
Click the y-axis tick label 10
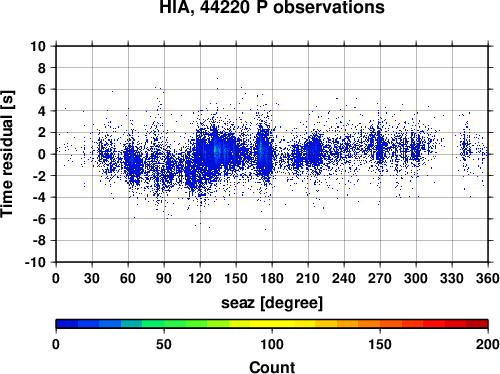click(38, 46)
